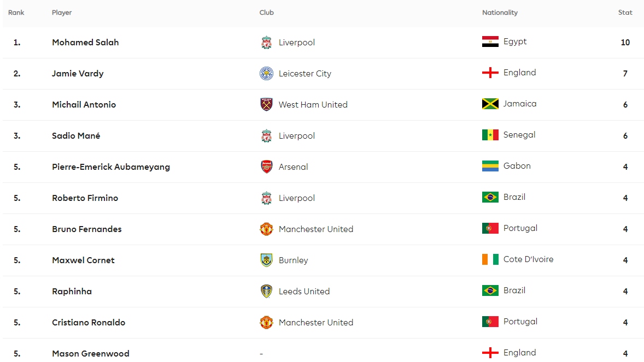Screen dimensions: 644x362
Task: Open Jamie Vardy's player profile
Action: click(x=78, y=74)
